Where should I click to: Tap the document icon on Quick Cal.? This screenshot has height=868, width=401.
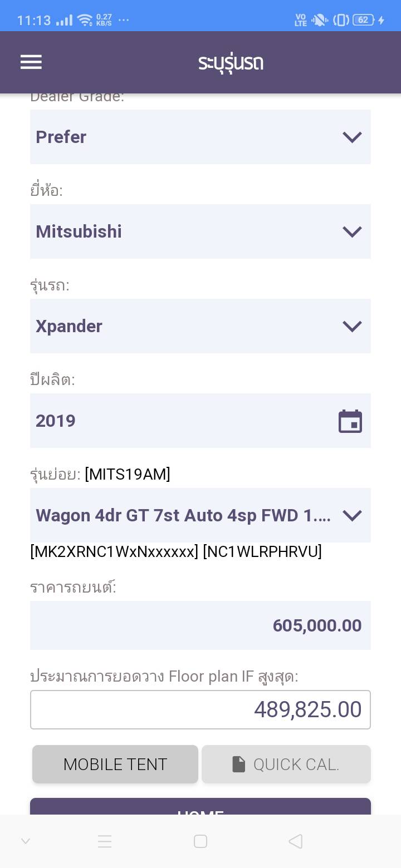click(x=238, y=765)
